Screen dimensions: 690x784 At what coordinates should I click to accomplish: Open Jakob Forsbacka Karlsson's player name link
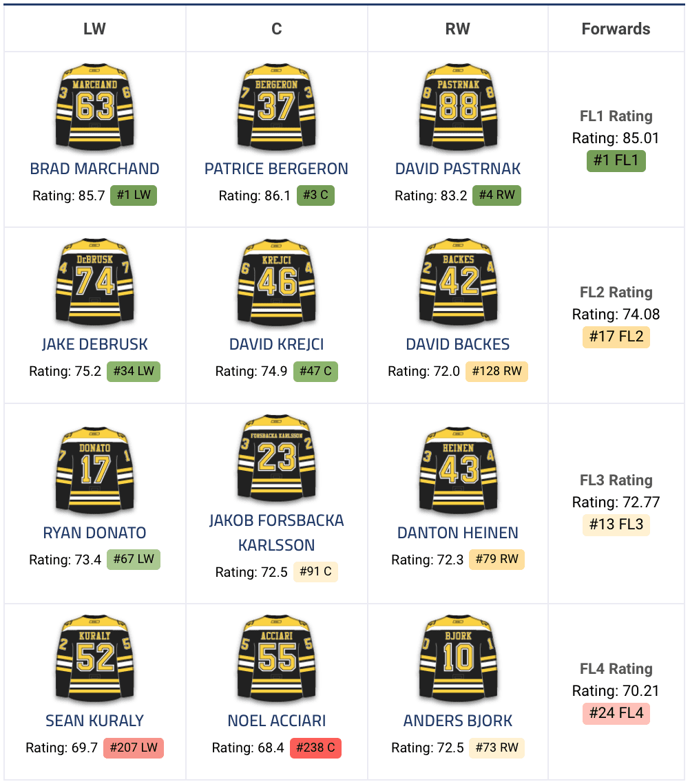coord(276,533)
